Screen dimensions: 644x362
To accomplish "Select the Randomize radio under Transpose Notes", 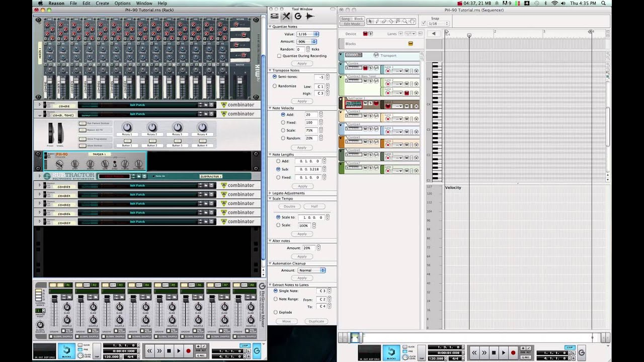I will (275, 86).
